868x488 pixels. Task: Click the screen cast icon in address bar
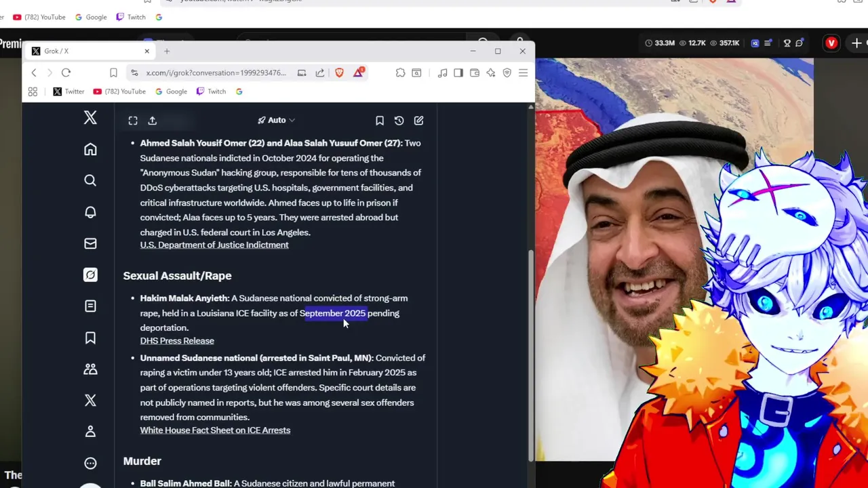pos(302,73)
